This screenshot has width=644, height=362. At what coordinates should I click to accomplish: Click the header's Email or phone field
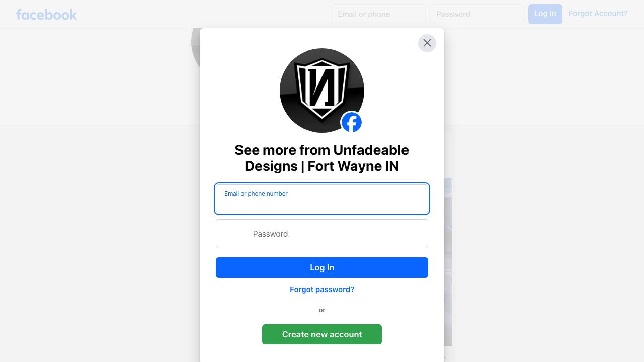tap(378, 14)
